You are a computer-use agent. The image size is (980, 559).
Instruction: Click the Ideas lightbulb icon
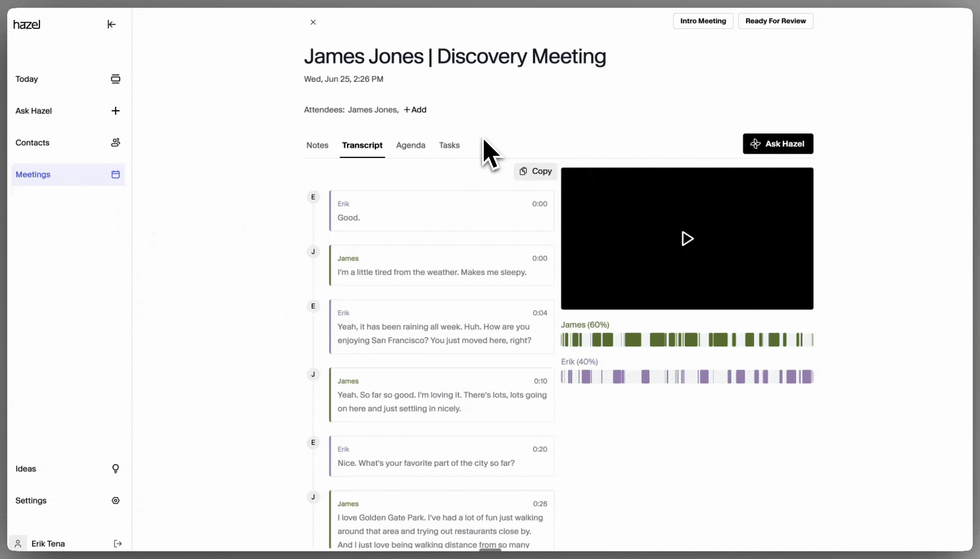tap(116, 469)
